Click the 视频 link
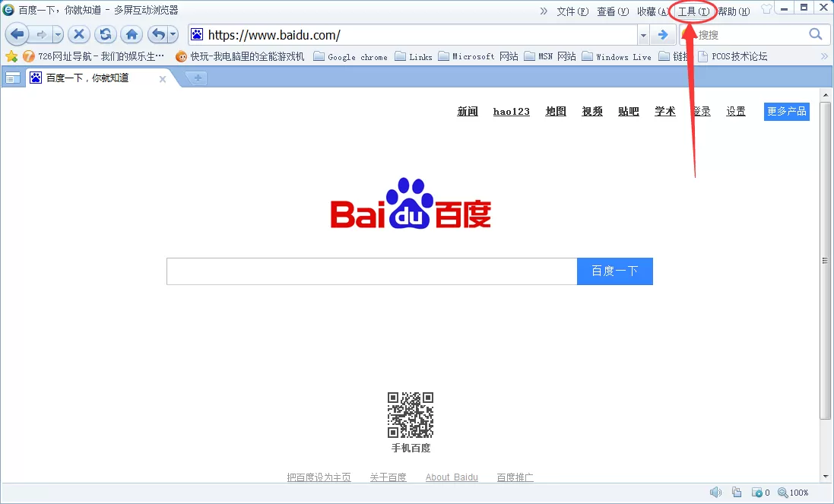Screen dimensions: 834x504 coord(592,111)
